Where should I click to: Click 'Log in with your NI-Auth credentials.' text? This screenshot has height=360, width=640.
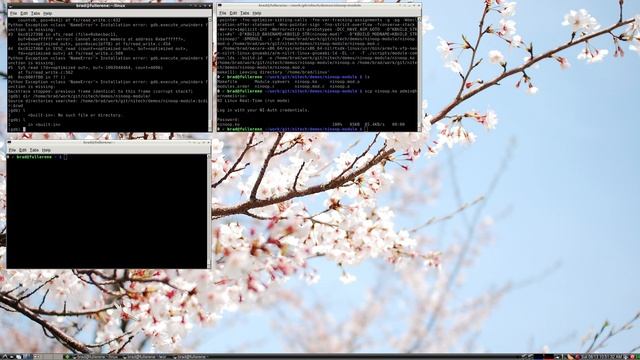coord(263,110)
